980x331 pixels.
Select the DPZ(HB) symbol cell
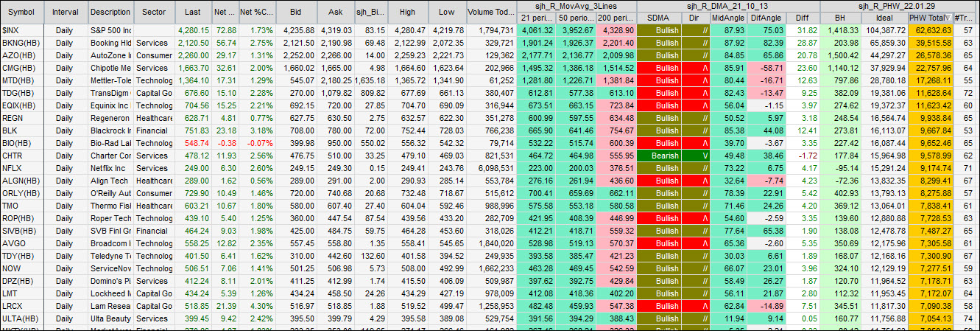pos(22,281)
